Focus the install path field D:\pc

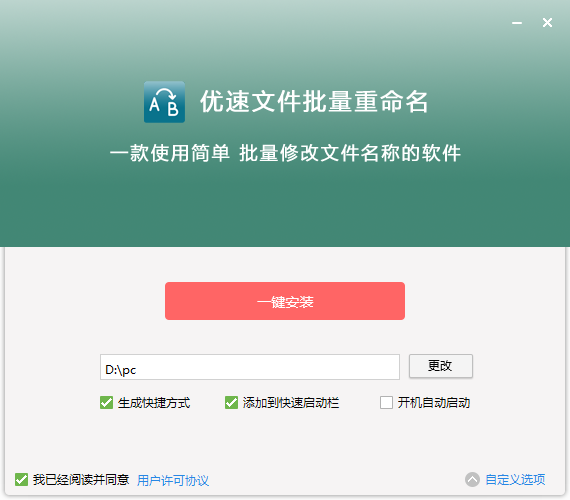[250, 367]
